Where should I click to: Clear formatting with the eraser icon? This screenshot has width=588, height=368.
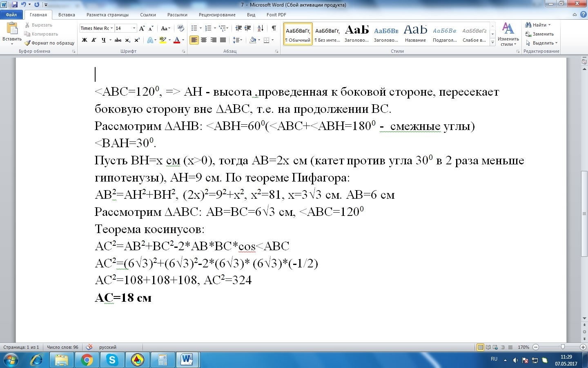click(181, 28)
